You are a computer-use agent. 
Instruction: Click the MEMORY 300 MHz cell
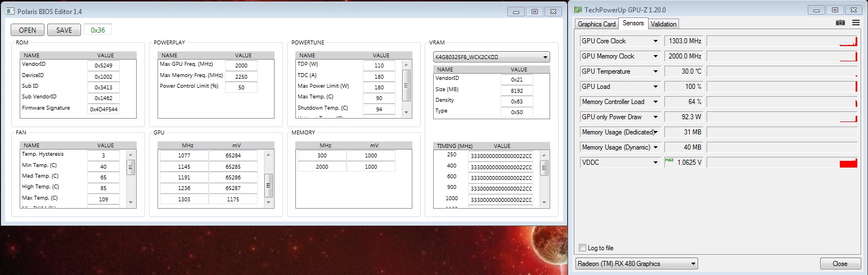322,155
